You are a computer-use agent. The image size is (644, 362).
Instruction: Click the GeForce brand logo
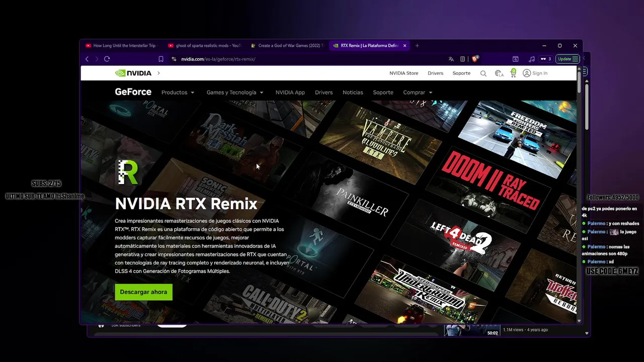point(133,92)
